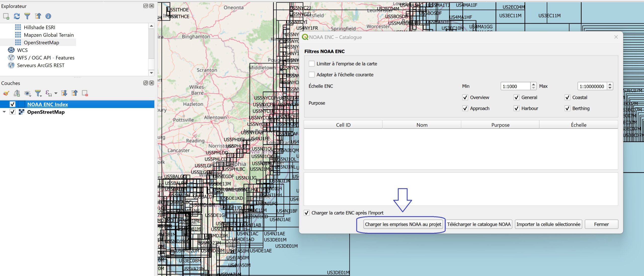The width and height of the screenshot is (644, 276).
Task: Click expand all icon in Couches toolbar
Action: click(64, 93)
